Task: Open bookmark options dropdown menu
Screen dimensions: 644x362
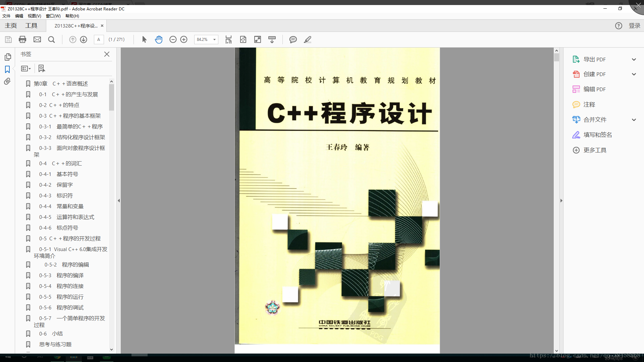Action: [x=26, y=68]
